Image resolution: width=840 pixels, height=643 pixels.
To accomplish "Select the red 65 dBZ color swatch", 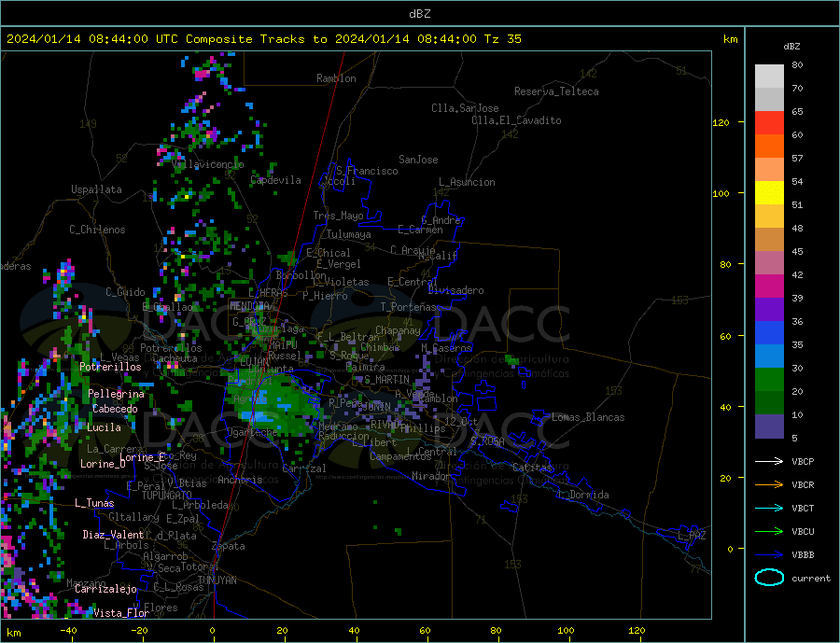I will (x=769, y=122).
